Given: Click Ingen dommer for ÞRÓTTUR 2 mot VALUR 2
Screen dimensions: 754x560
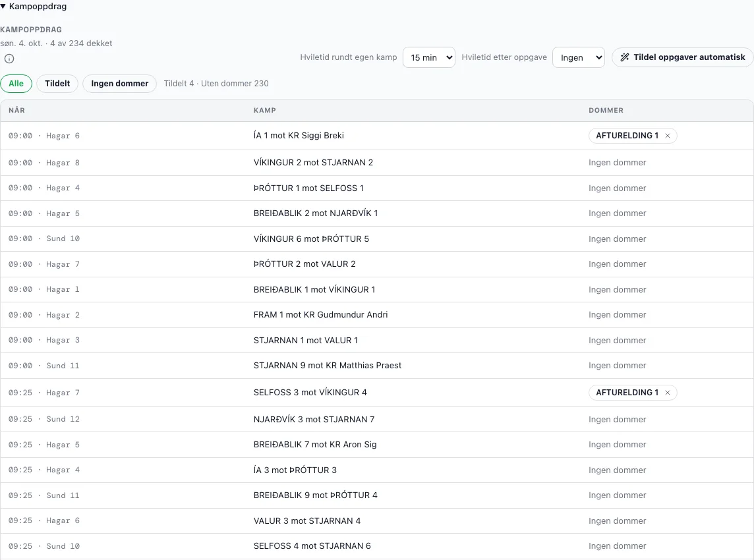Looking at the screenshot, I should 618,264.
